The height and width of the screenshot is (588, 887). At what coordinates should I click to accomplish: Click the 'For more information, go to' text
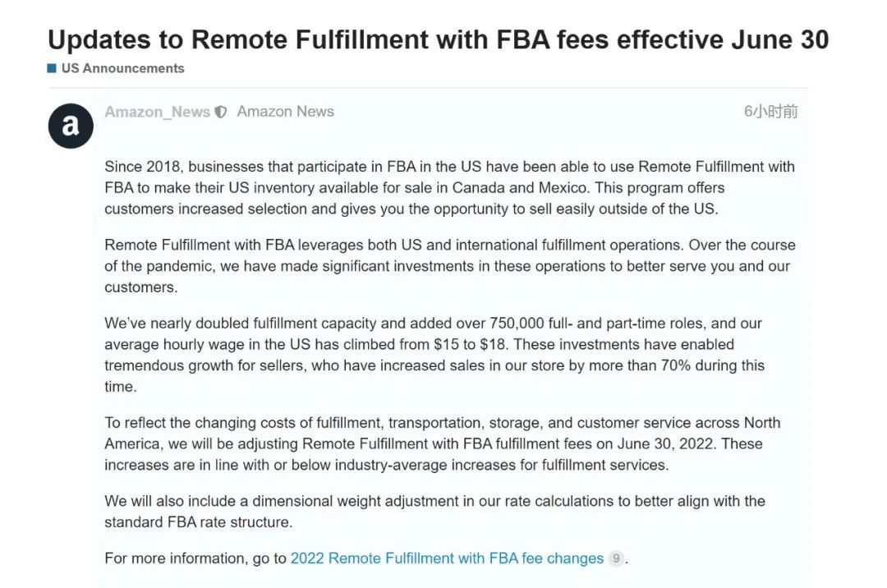click(195, 558)
